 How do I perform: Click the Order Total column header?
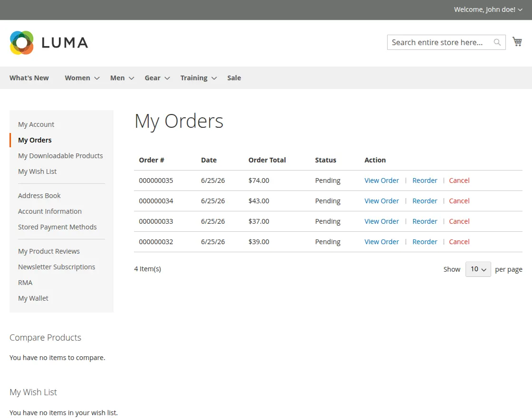(x=267, y=160)
